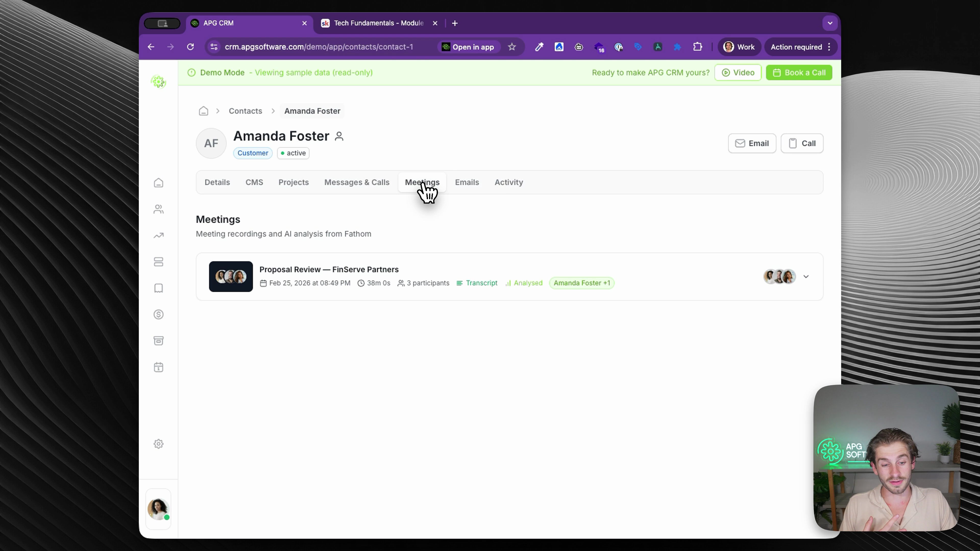Click the Amanda Foster +1 tag
Image resolution: width=980 pixels, height=551 pixels.
tap(582, 283)
